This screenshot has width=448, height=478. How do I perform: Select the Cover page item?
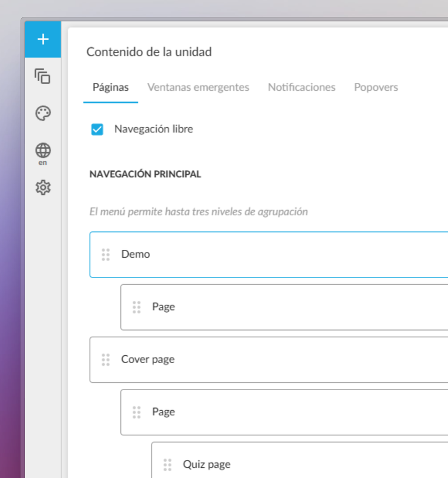pyautogui.click(x=269, y=360)
